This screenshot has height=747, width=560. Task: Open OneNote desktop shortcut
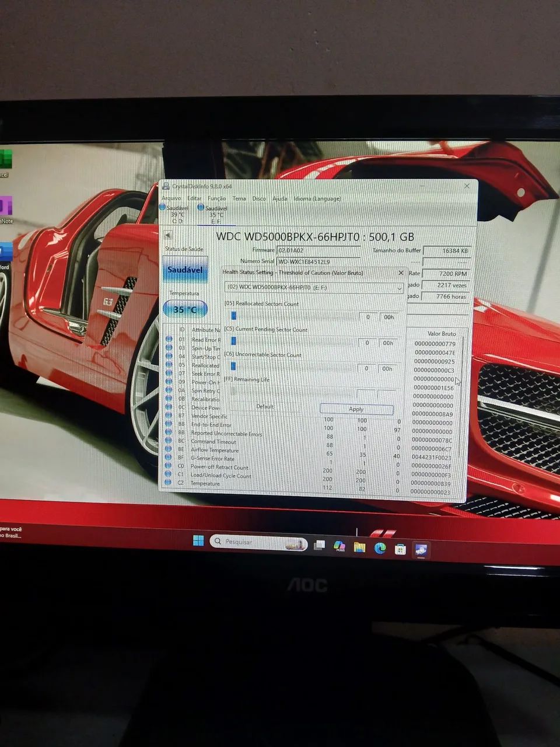[x=5, y=209]
